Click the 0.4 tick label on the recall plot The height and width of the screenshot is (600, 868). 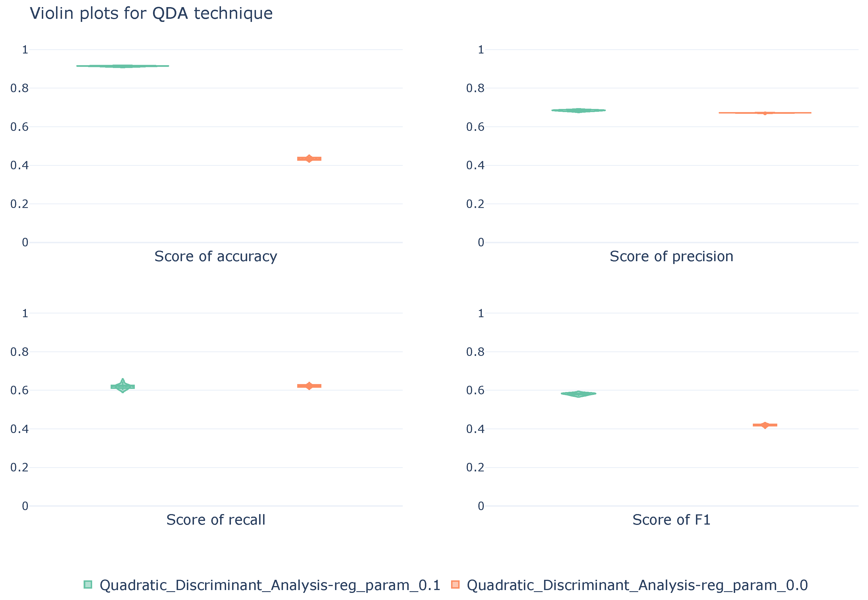coord(20,429)
